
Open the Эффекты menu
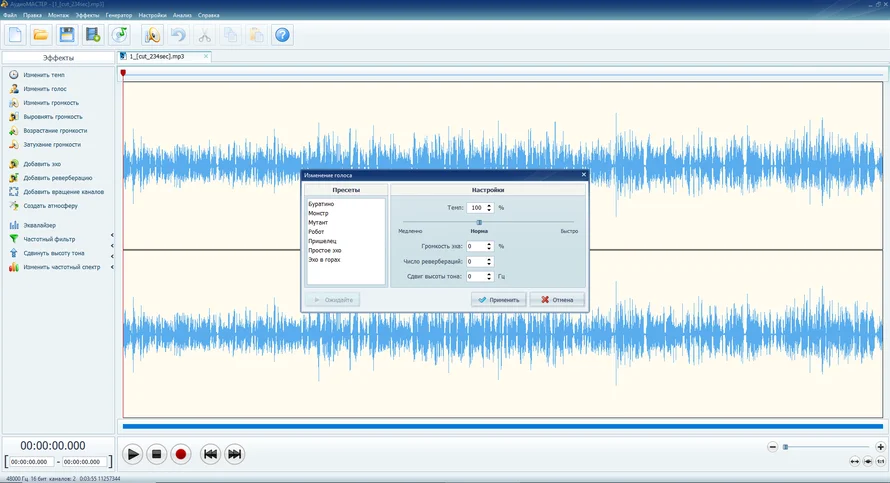coord(87,15)
